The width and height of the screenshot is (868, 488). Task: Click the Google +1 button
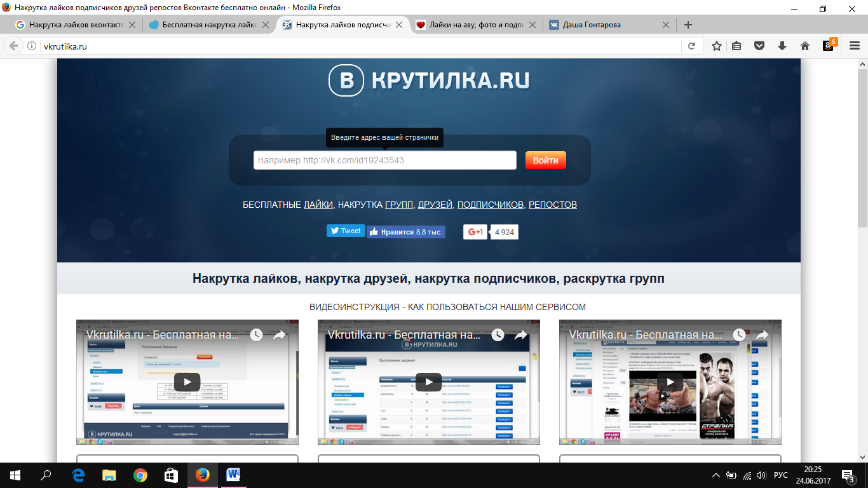(x=475, y=232)
